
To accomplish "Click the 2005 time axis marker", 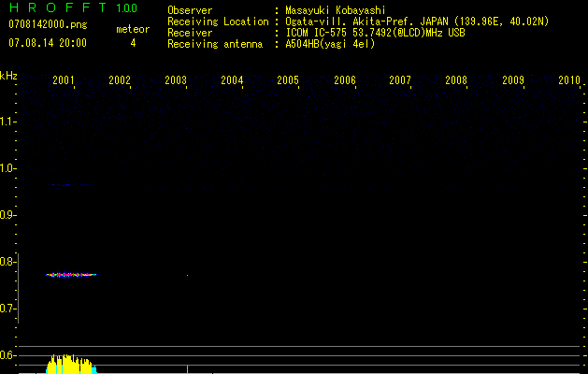I will pyautogui.click(x=288, y=80).
